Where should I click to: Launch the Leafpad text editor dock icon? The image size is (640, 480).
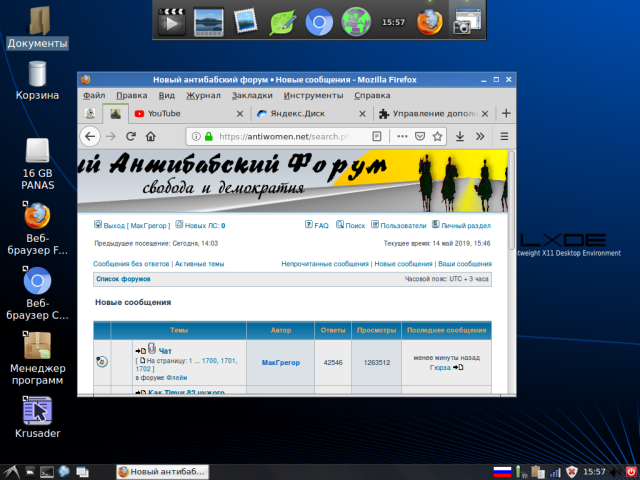coord(282,22)
